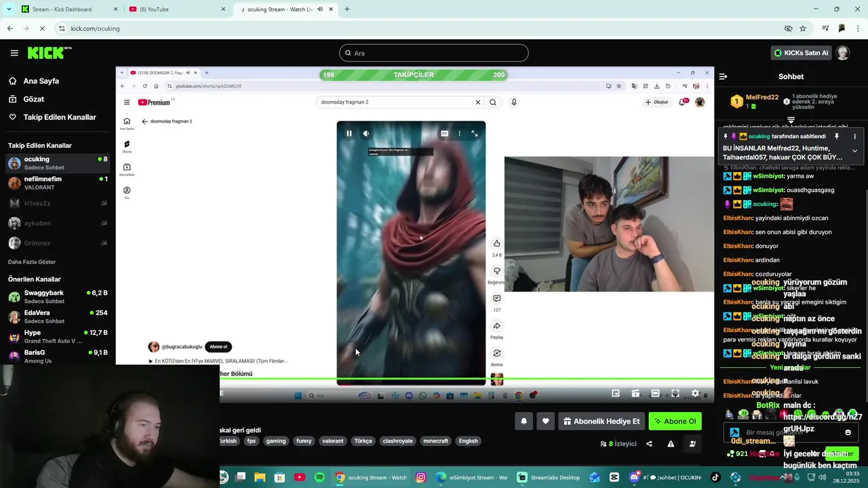
Task: Open a new browser tab
Action: [347, 9]
